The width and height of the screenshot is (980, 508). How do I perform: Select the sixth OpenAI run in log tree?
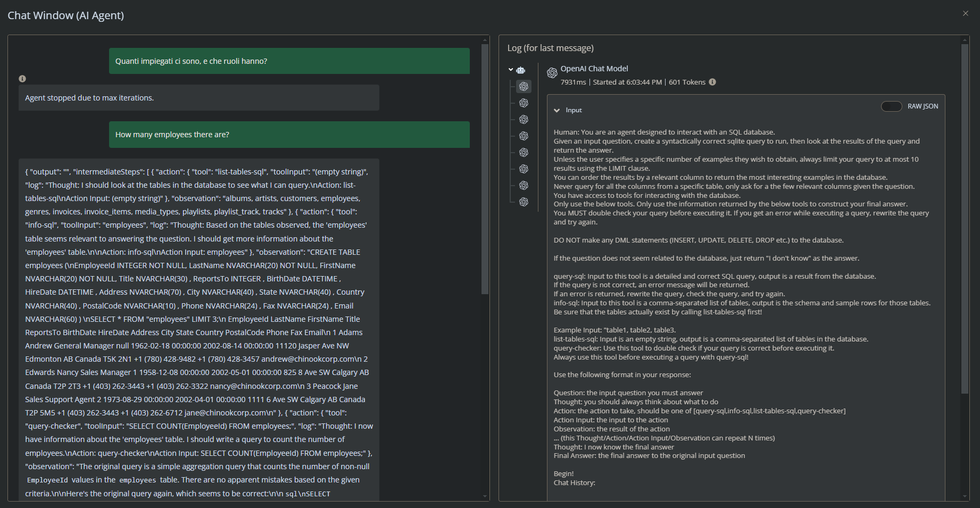tap(524, 169)
